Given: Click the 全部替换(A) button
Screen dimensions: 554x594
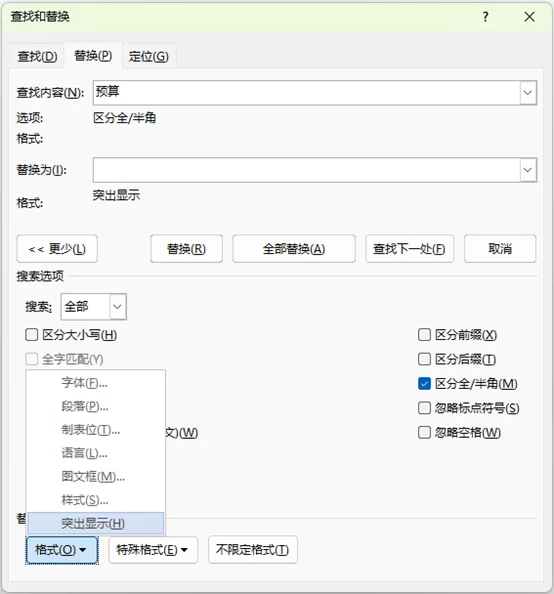Looking at the screenshot, I should coord(294,249).
